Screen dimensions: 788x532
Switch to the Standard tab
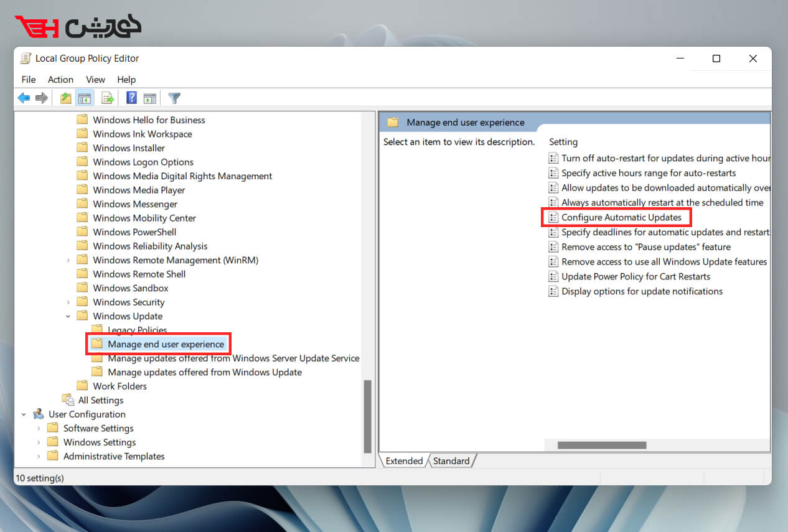pyautogui.click(x=451, y=460)
